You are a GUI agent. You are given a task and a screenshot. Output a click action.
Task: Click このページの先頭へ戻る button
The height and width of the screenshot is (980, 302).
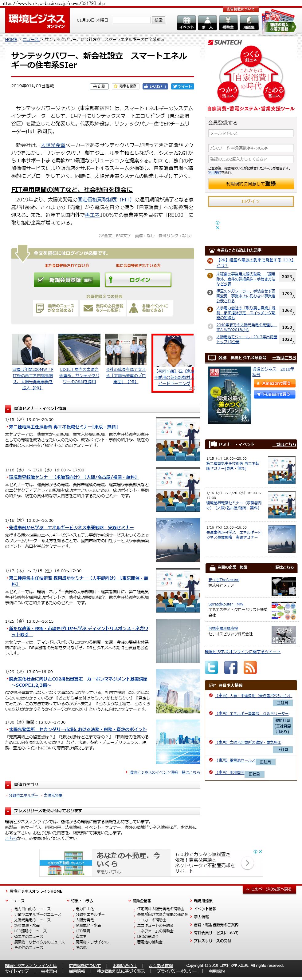(x=269, y=889)
